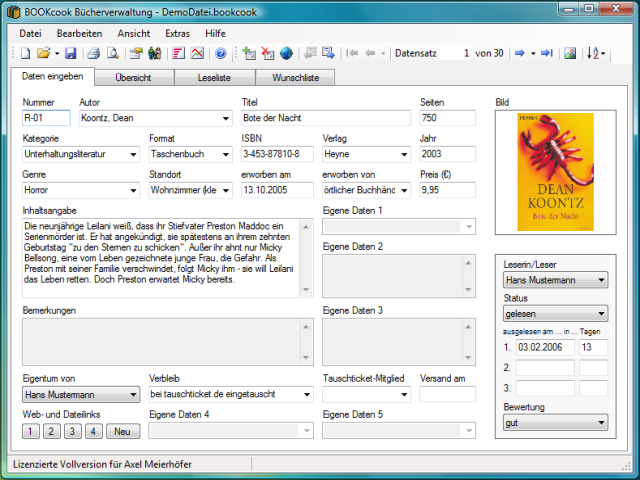Delete the record with the red X icon
Screen dimensions: 640x480
coord(268,53)
